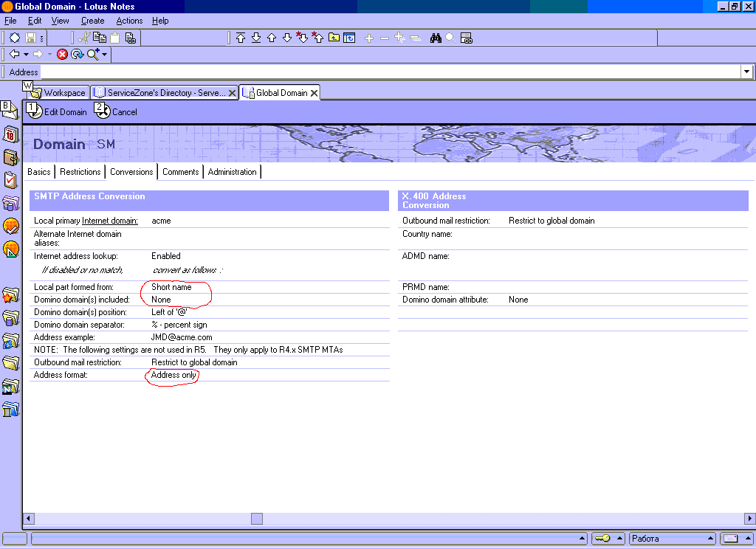Click the Copy icon in the toolbar
The width and height of the screenshot is (756, 549).
[x=100, y=38]
